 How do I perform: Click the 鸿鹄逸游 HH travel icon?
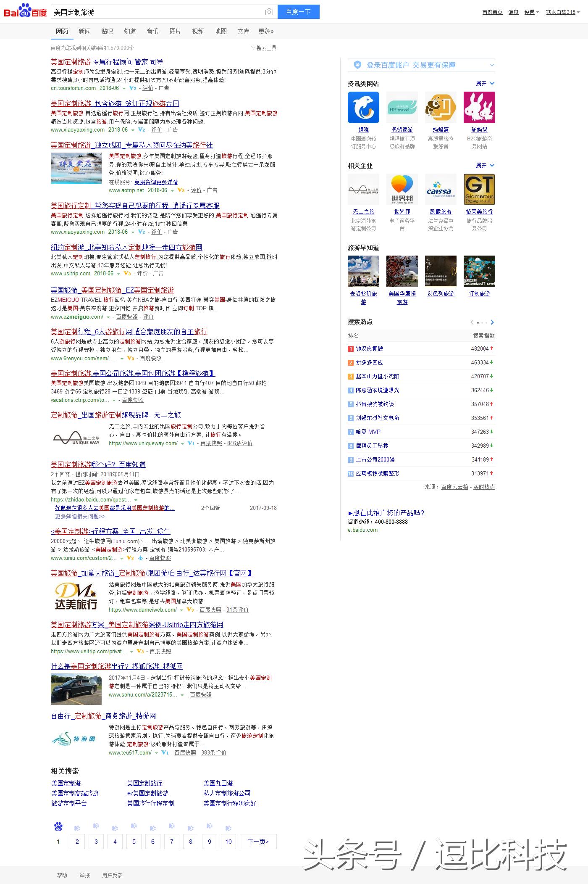coord(402,107)
